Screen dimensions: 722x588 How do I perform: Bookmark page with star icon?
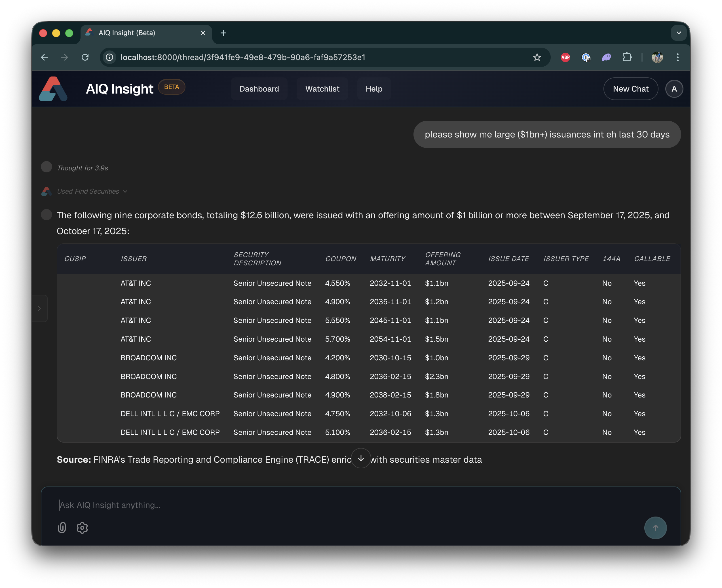click(x=537, y=57)
